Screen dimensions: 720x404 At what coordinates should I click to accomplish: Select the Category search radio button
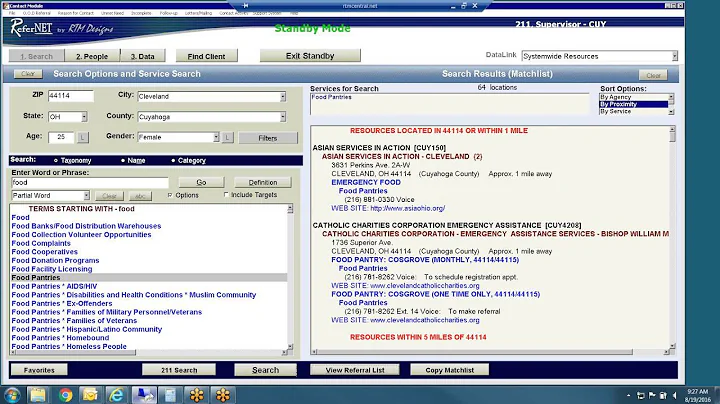point(173,160)
